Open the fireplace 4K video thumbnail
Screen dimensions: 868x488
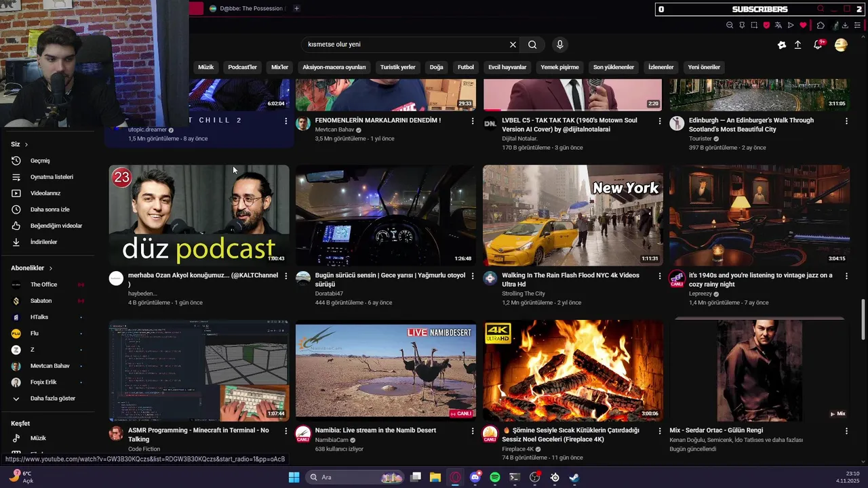pyautogui.click(x=572, y=371)
